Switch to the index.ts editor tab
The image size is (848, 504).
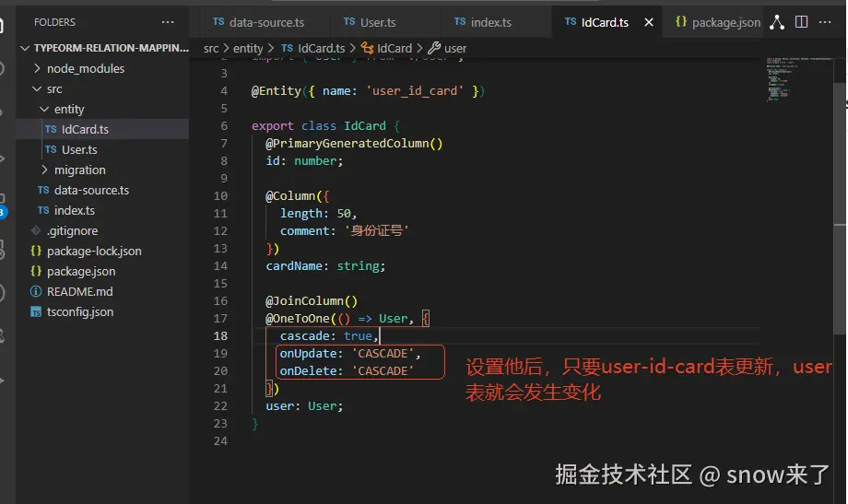(482, 22)
